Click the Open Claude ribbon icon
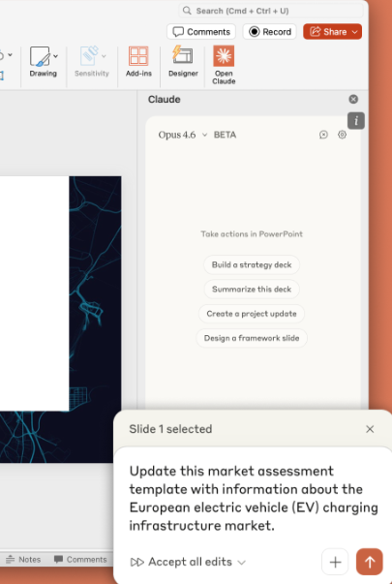The height and width of the screenshot is (584, 392). pos(224,56)
